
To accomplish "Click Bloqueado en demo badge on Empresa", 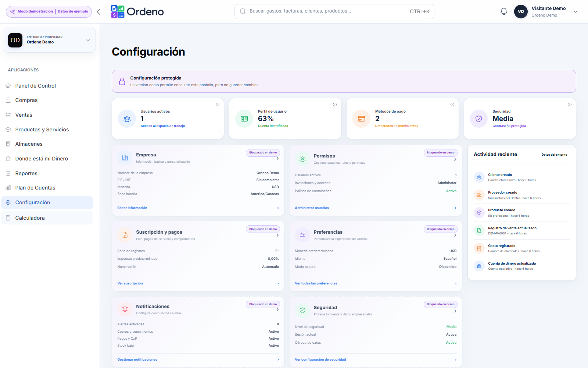I will 263,153.
